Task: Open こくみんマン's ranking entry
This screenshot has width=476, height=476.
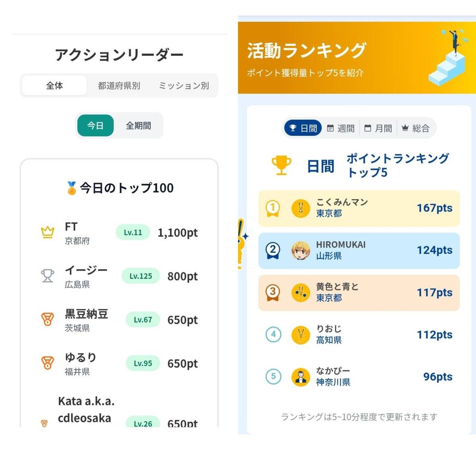Action: tap(359, 208)
